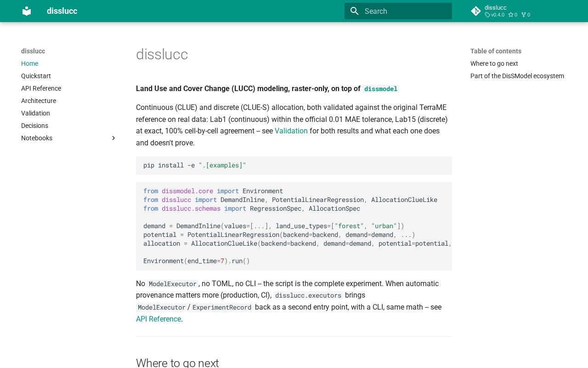Focus the Search input field

398,11
